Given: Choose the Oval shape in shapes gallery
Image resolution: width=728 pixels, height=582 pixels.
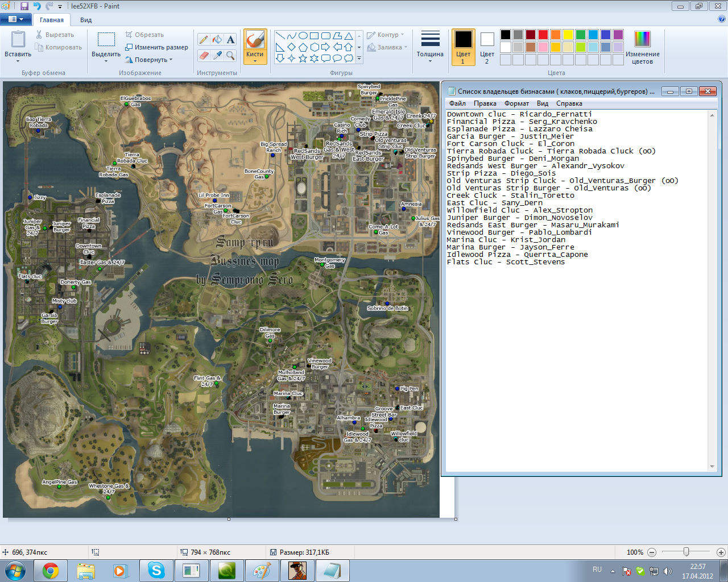Looking at the screenshot, I should (303, 35).
